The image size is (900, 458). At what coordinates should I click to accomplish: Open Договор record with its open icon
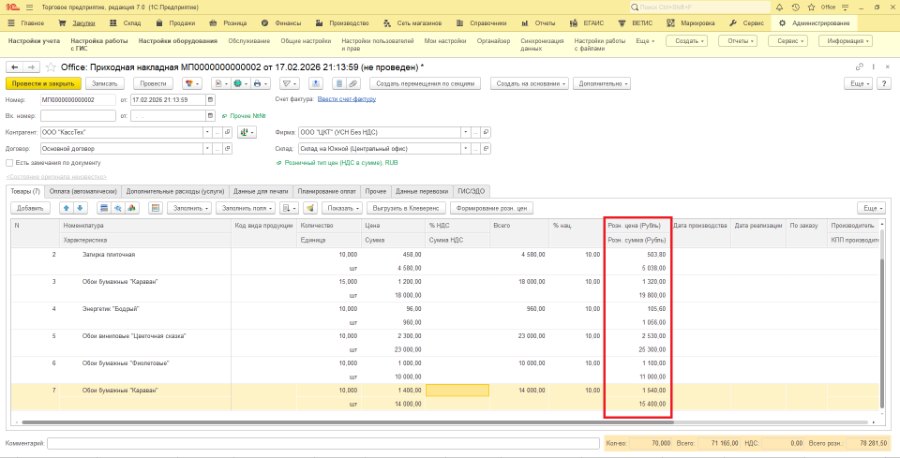[x=227, y=149]
